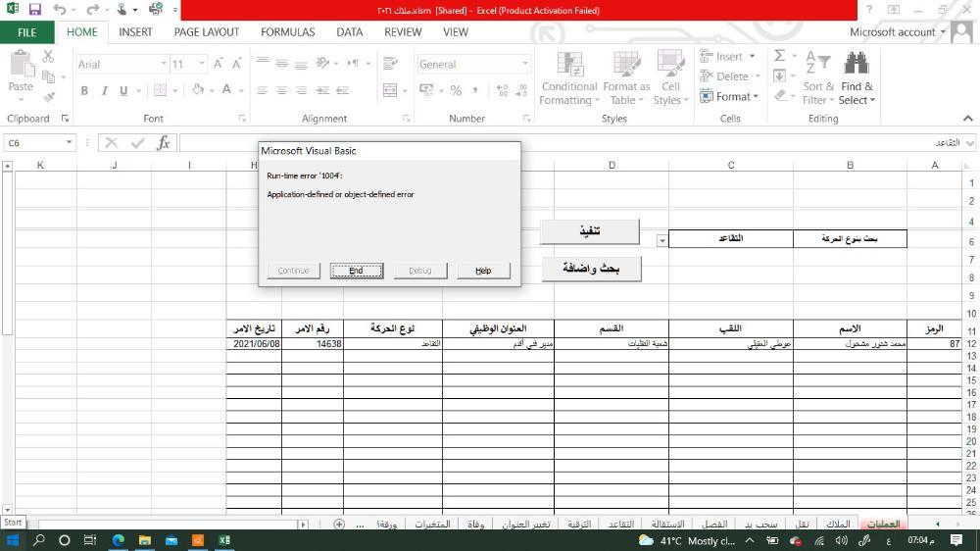Open the Format menu in Cells group
980x551 pixels.
pos(729,96)
